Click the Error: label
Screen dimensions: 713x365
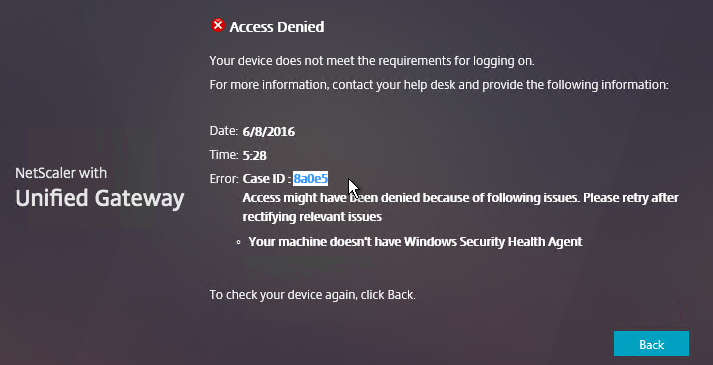point(224,179)
